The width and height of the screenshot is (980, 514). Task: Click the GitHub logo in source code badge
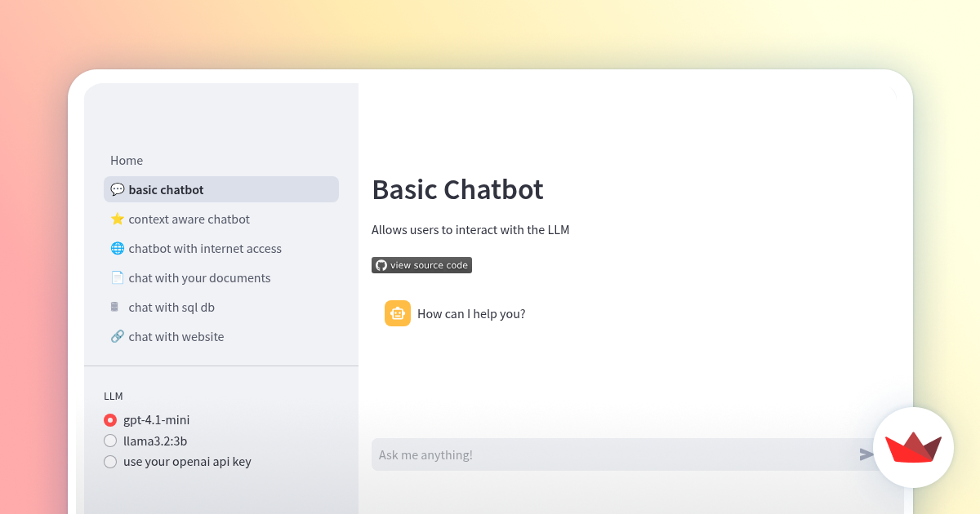[381, 265]
